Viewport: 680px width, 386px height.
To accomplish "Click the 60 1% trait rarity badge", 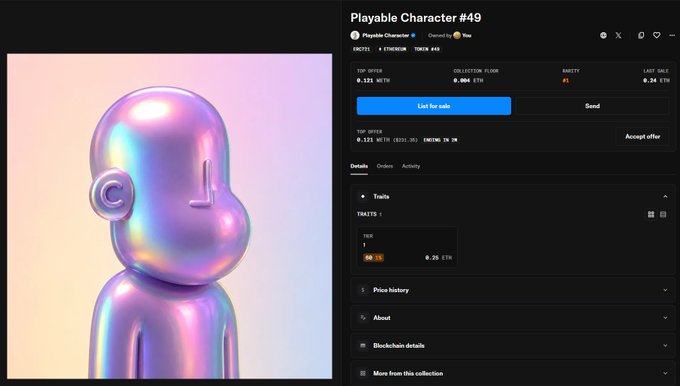I will pos(373,258).
